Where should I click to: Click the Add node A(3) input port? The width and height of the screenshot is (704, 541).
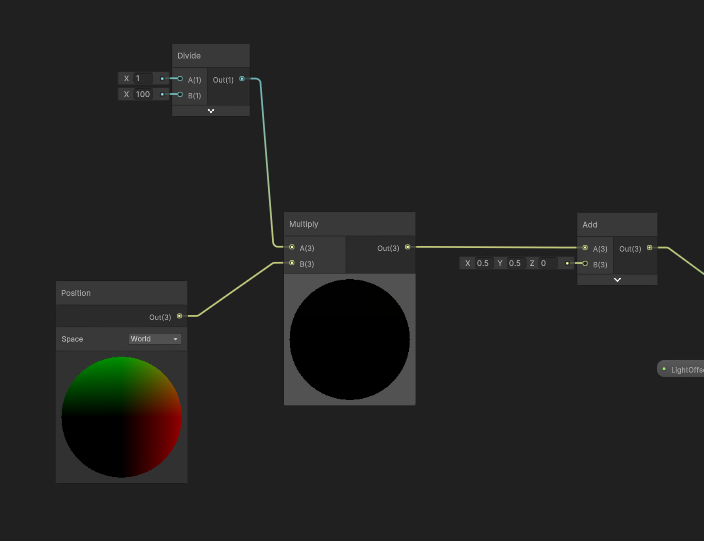pyautogui.click(x=585, y=247)
